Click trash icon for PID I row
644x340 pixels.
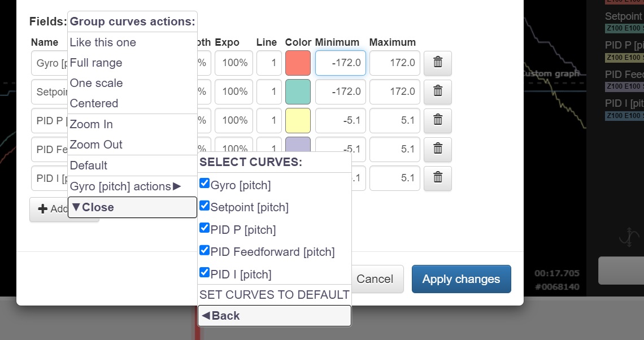click(x=437, y=178)
